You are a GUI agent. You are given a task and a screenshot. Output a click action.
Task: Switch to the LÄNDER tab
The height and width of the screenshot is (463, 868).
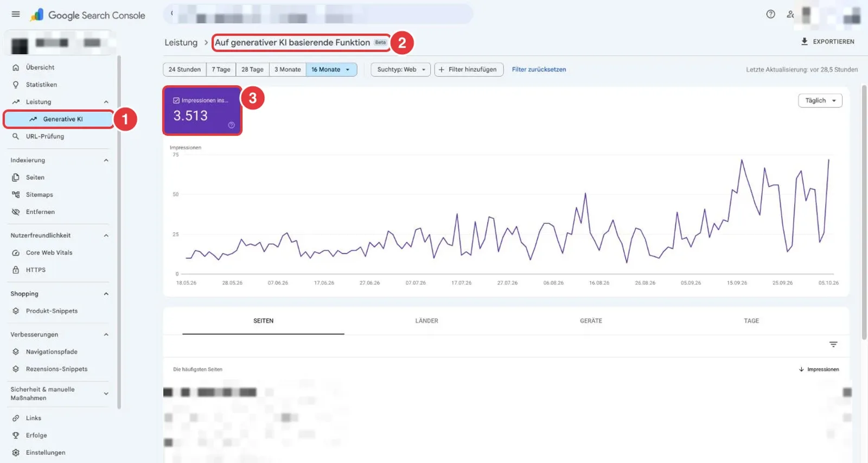(427, 321)
